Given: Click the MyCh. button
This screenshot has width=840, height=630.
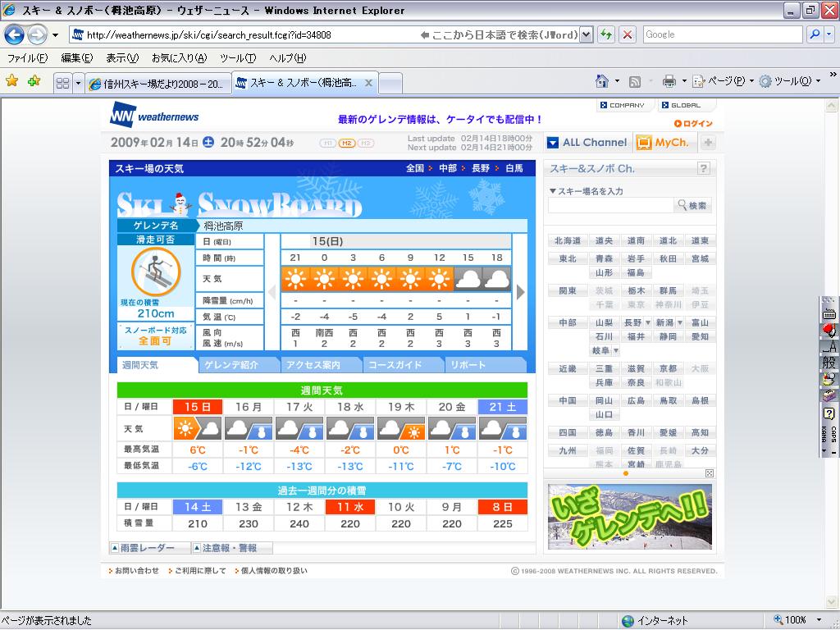Looking at the screenshot, I should [x=663, y=143].
